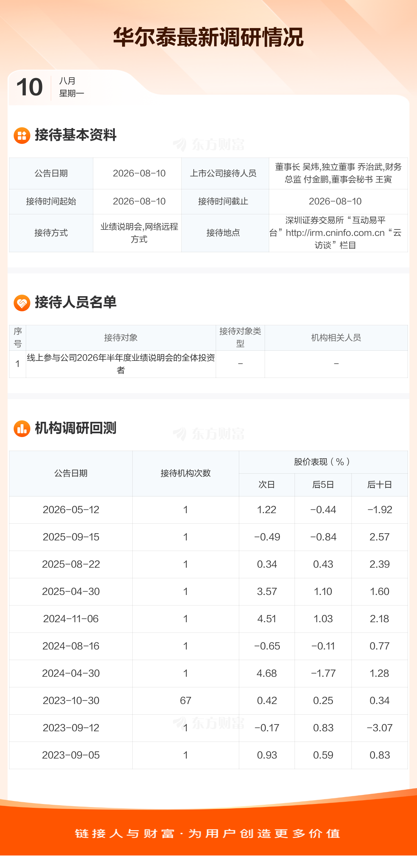This screenshot has height=868, width=417.
Task: Select the 公告日期 column header in backtest table
Action: pos(71,473)
